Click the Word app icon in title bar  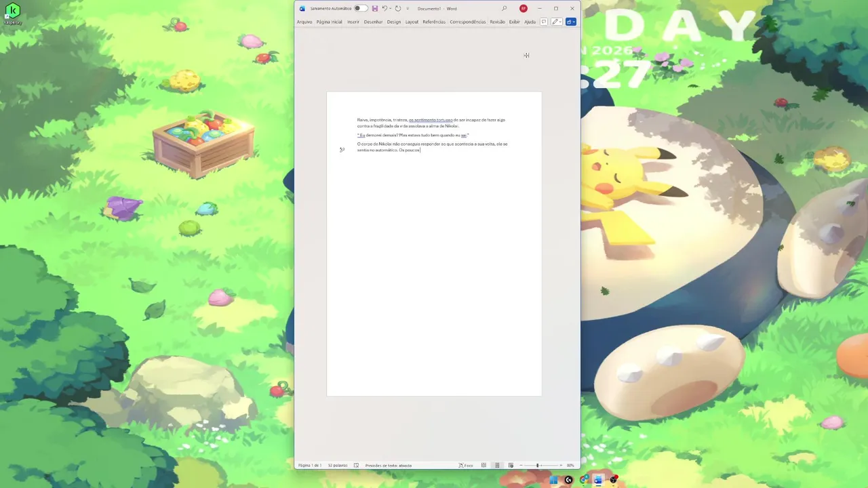pyautogui.click(x=302, y=8)
